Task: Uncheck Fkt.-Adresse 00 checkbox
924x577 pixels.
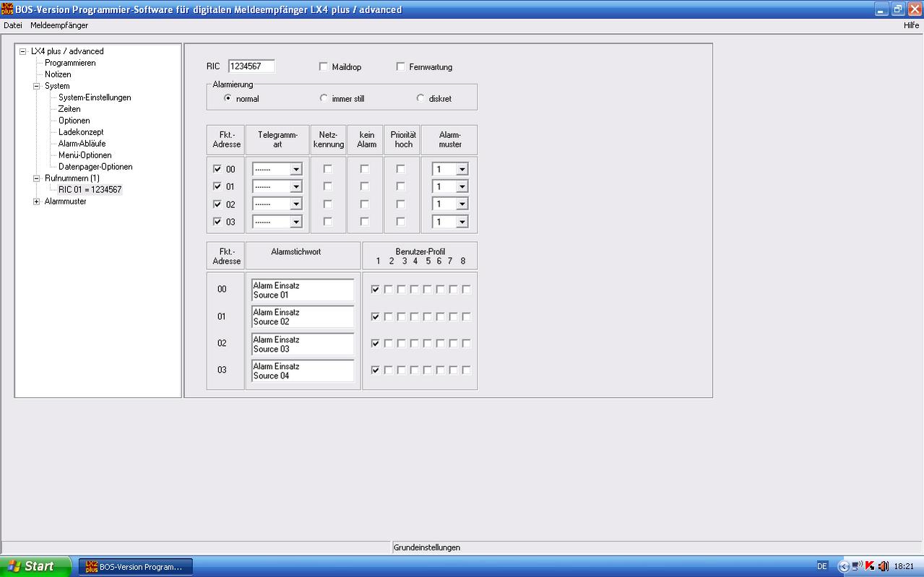Action: tap(217, 169)
